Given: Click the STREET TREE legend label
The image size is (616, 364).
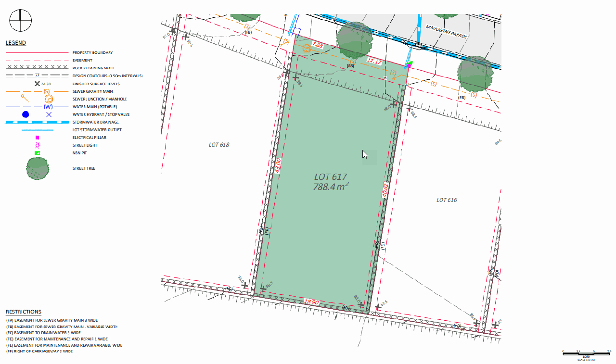Looking at the screenshot, I should click(x=84, y=168).
